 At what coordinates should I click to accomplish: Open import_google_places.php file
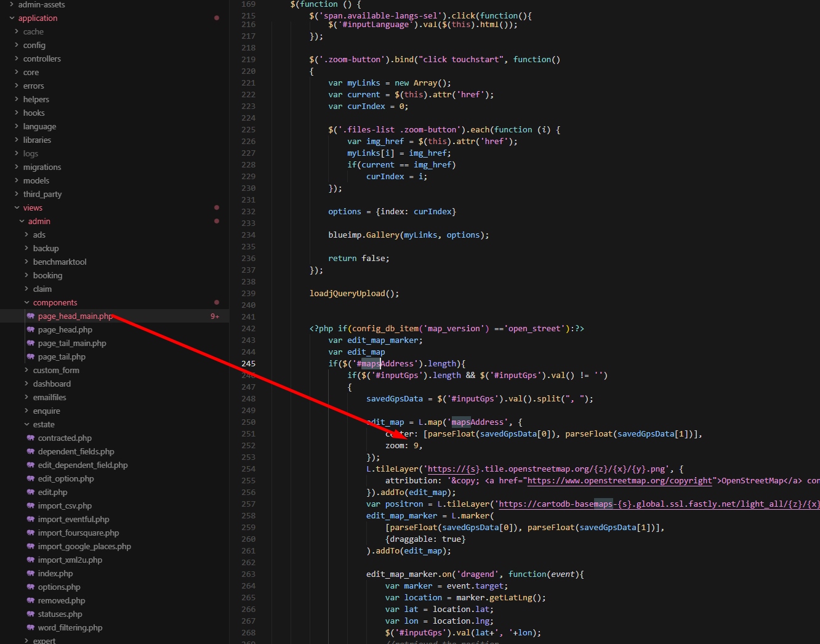[84, 547]
